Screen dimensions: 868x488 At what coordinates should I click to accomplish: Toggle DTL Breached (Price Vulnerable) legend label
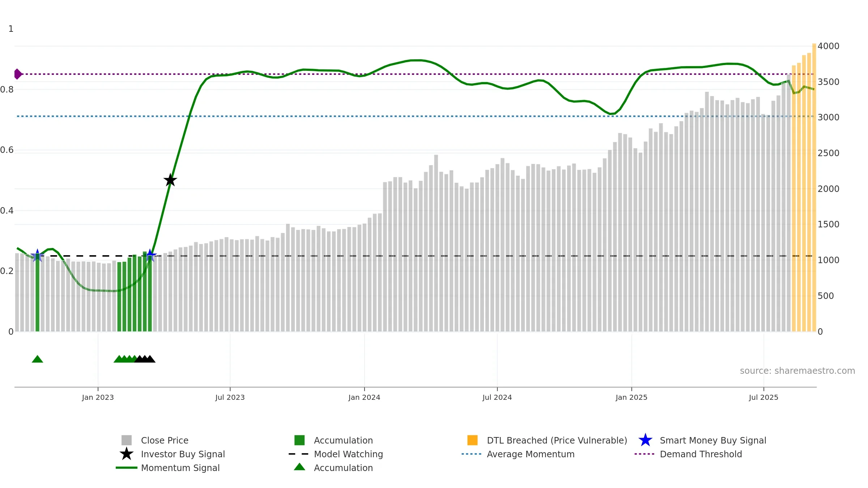click(x=557, y=440)
